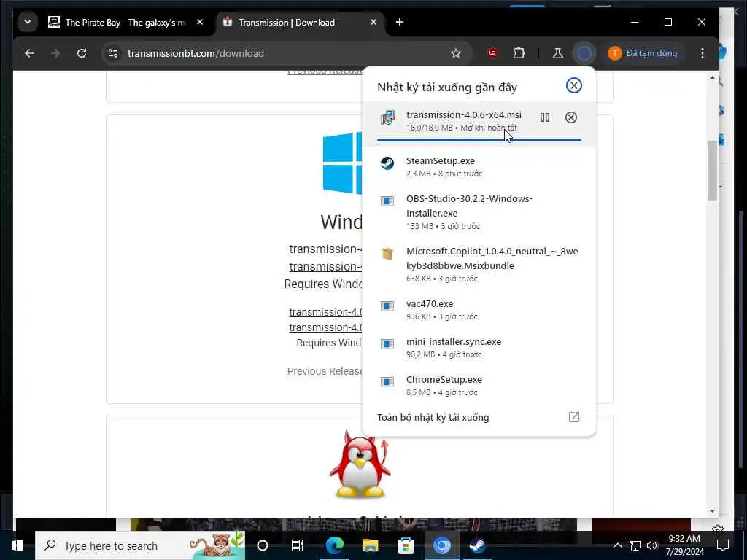The width and height of the screenshot is (747, 560).
Task: Open Steam from taskbar
Action: (x=477, y=545)
